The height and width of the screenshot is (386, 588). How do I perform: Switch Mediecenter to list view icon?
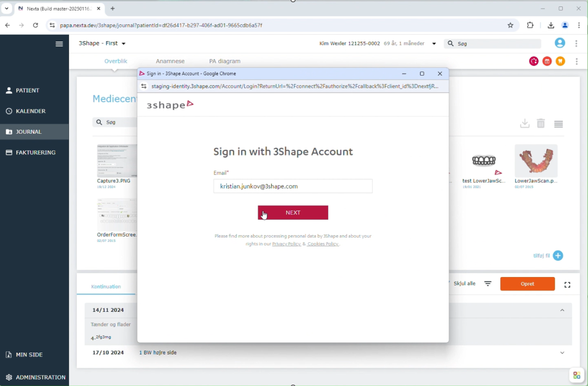point(558,124)
